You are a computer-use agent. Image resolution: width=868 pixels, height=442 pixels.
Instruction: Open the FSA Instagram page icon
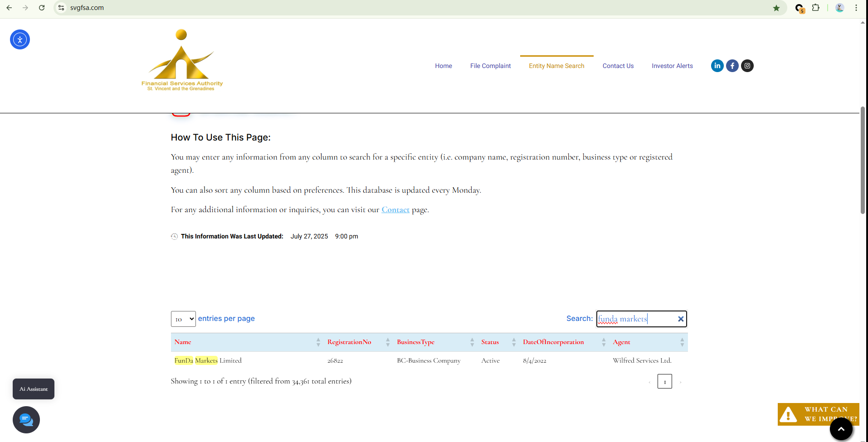click(x=747, y=66)
